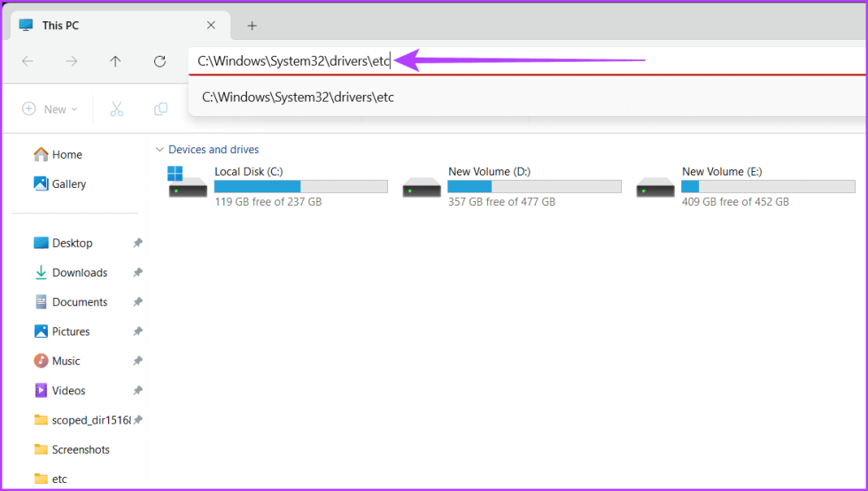868x491 pixels.
Task: Select Local Disk (C:) drive
Action: click(276, 187)
